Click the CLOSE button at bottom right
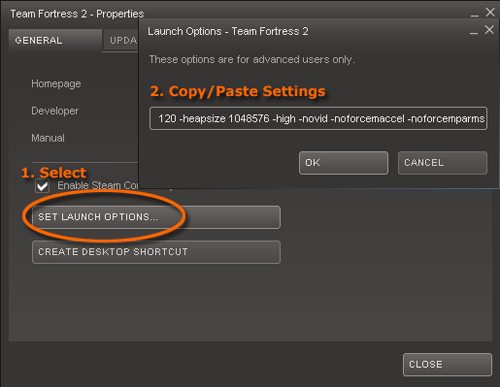 point(447,364)
